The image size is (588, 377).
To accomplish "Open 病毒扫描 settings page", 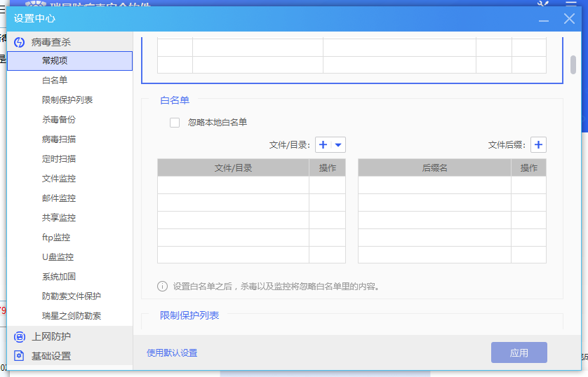I will [x=59, y=139].
